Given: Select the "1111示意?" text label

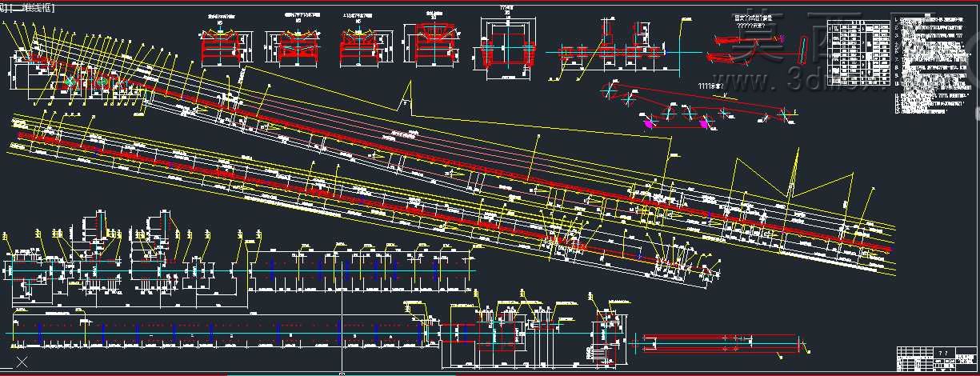Looking at the screenshot, I should pos(711,87).
